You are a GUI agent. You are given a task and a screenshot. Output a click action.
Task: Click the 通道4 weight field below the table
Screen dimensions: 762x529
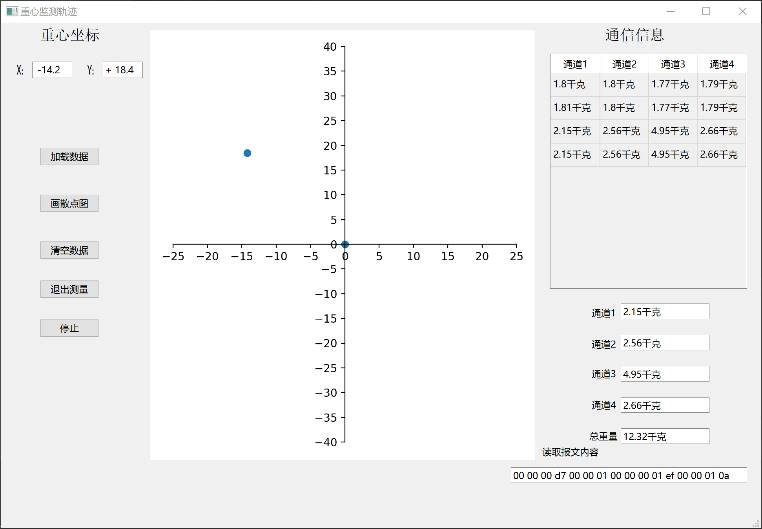click(x=664, y=405)
